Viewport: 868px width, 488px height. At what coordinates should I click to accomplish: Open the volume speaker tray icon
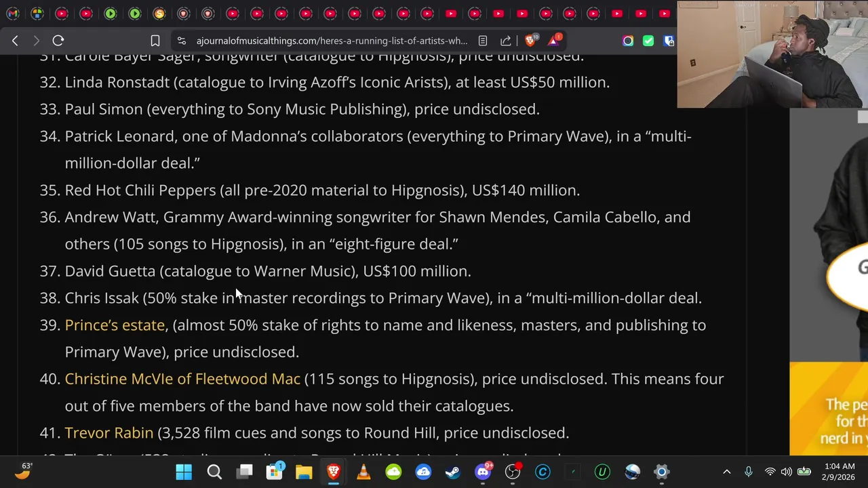pos(786,472)
